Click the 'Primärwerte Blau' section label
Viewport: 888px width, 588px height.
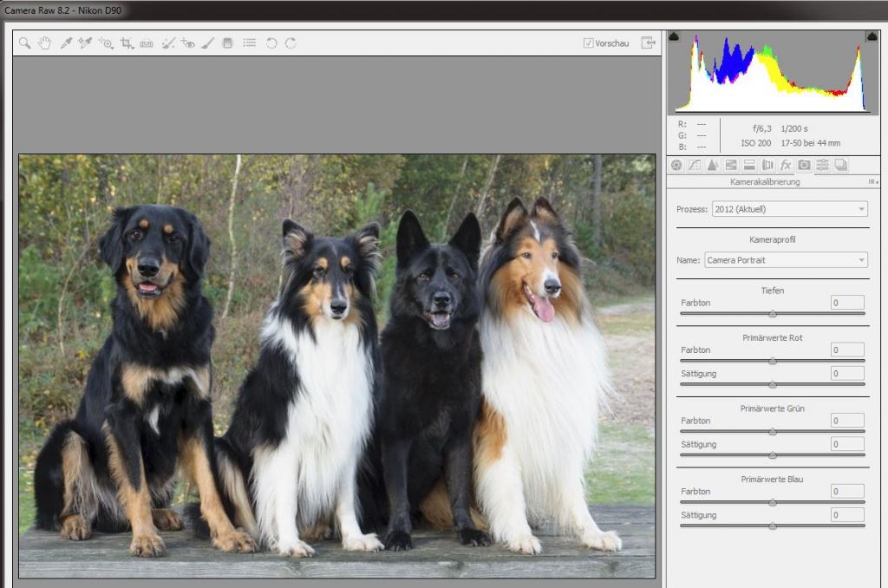pos(773,480)
